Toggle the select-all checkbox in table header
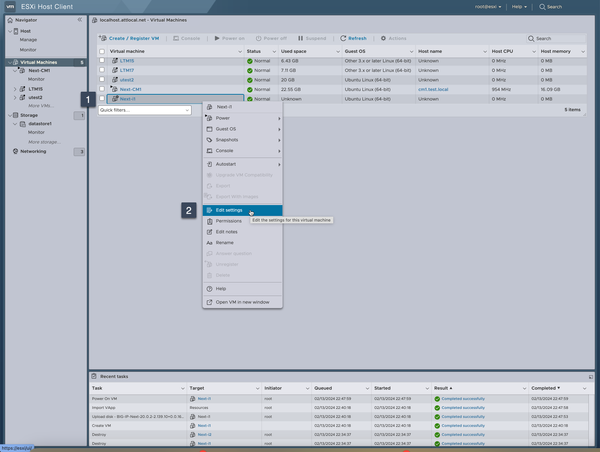 click(102, 51)
